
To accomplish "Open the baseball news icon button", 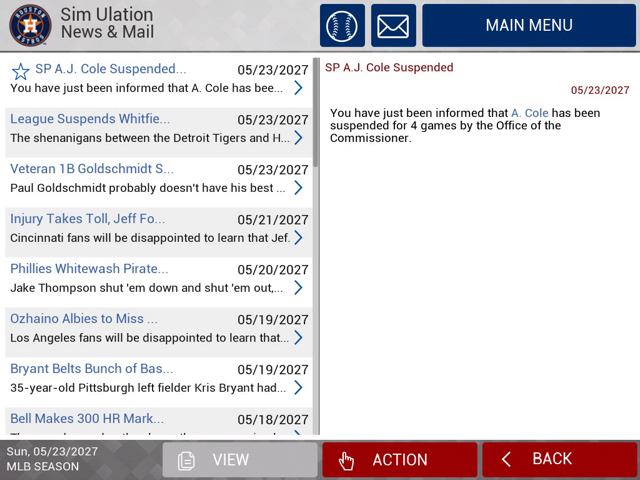I will point(342,25).
